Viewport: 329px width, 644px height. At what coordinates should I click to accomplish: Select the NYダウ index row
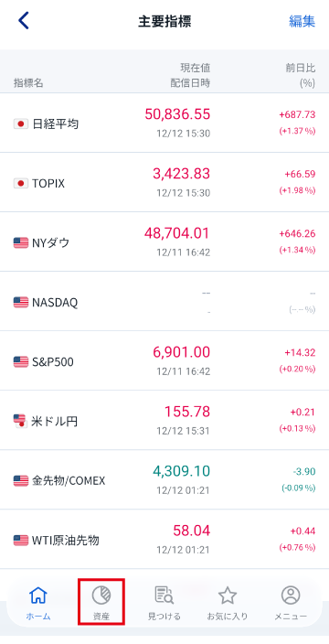[x=164, y=241]
